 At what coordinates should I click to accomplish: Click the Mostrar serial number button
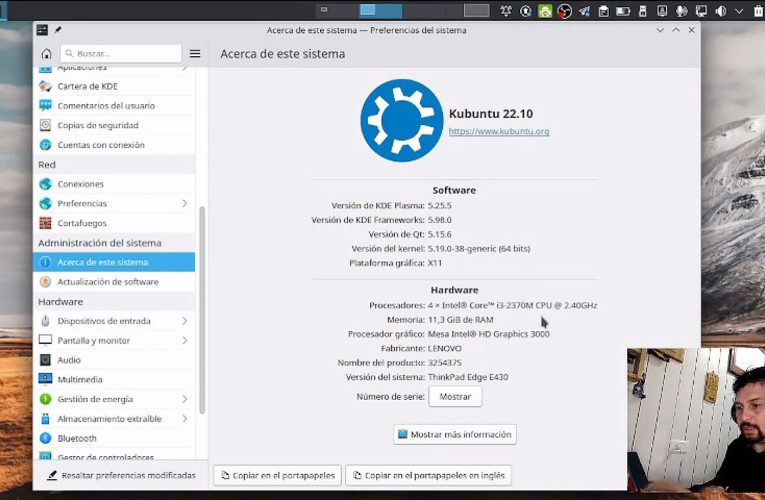[x=455, y=397]
